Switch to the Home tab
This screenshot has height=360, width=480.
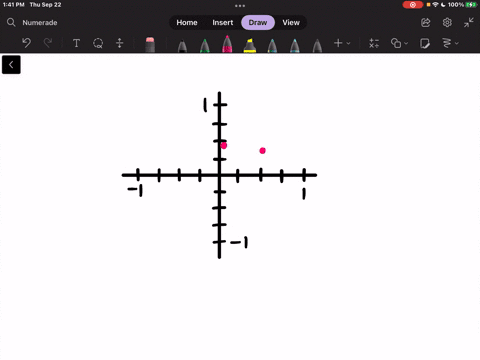click(x=187, y=23)
